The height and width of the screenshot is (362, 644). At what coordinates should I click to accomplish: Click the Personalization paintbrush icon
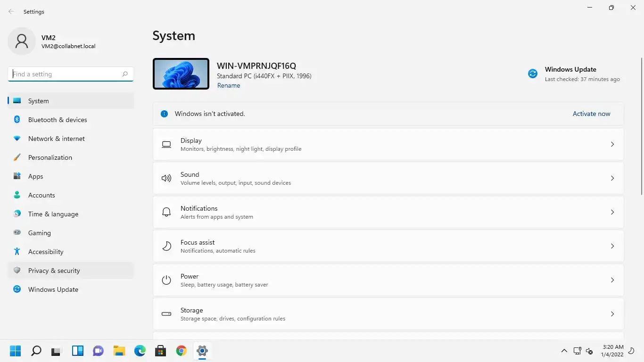(17, 157)
